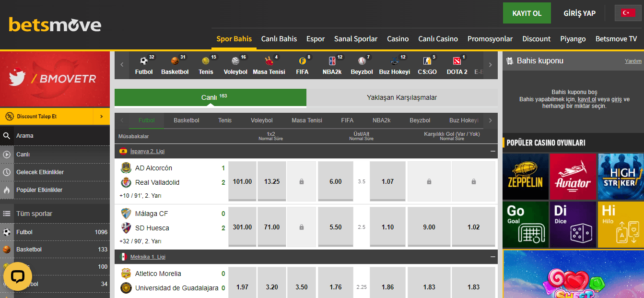The width and height of the screenshot is (644, 298).
Task: Open the High Striker casino game
Action: click(x=621, y=177)
